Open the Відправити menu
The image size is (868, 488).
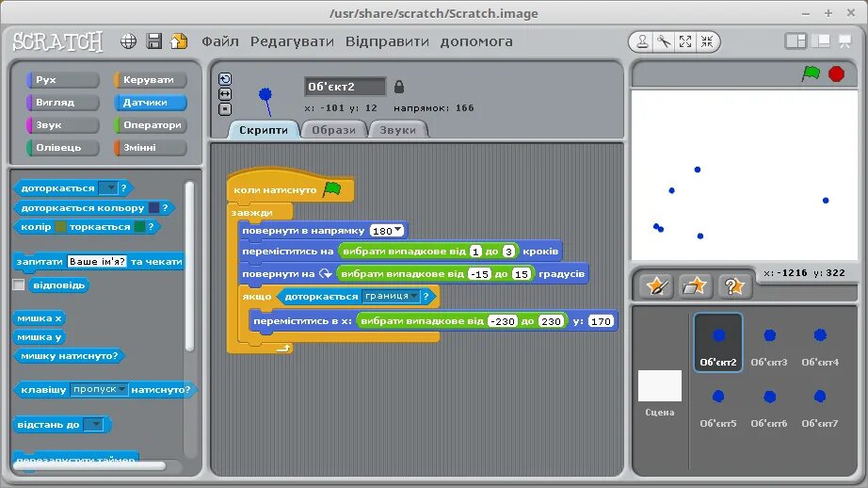pos(387,41)
